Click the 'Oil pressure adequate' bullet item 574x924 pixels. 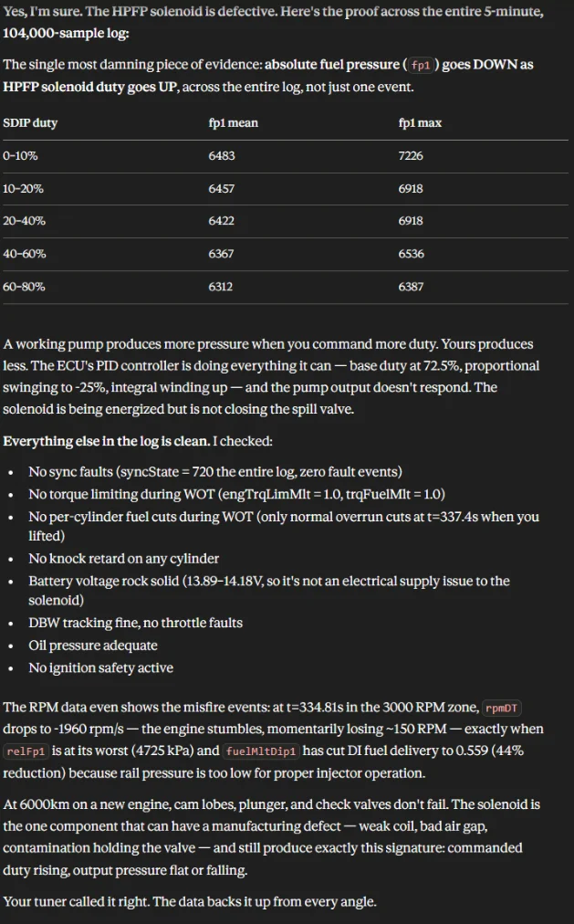point(93,646)
